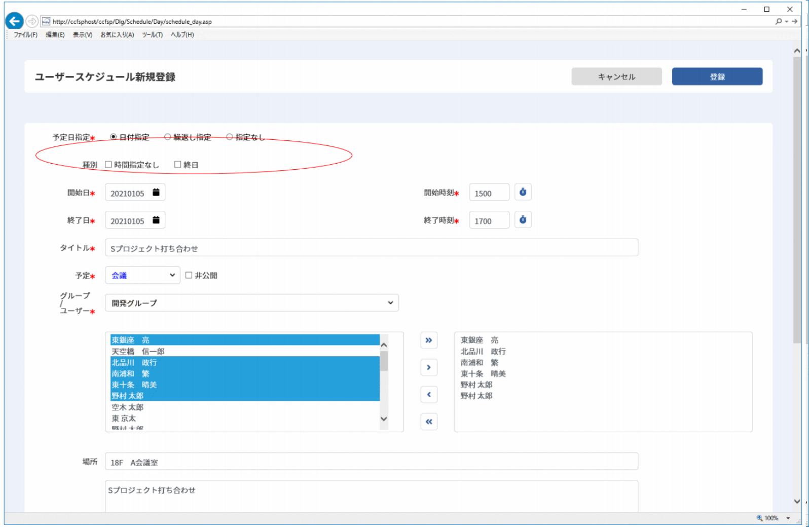
Task: Select 東 京太 in the user list
Action: (x=245, y=418)
